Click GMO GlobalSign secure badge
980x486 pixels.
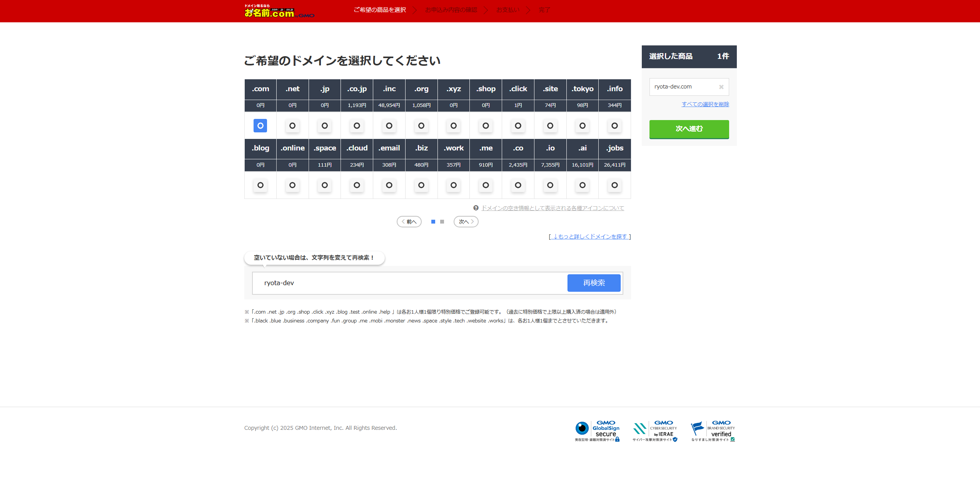597,431
